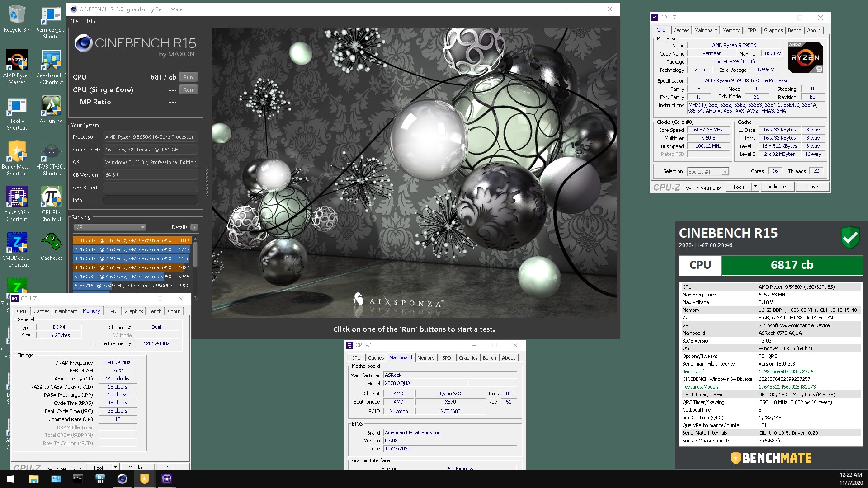The image size is (868, 488).
Task: Select ranking entry scoring 6424
Action: click(132, 267)
